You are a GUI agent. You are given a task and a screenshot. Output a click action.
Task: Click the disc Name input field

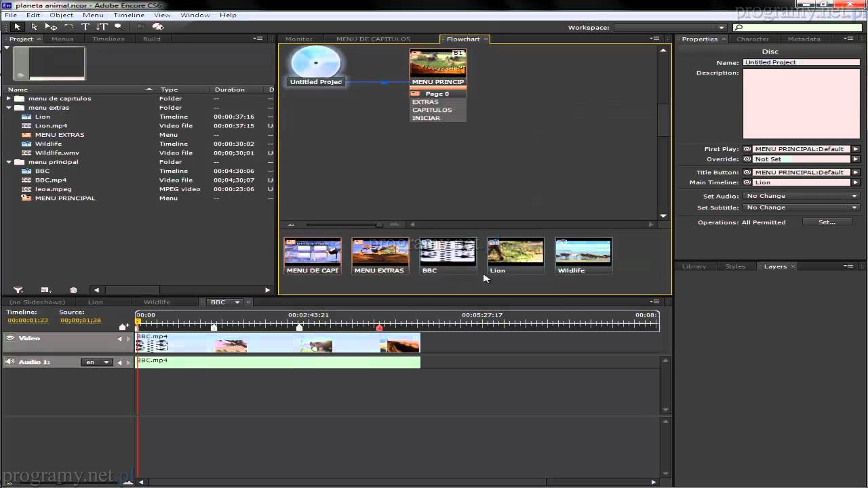click(801, 62)
